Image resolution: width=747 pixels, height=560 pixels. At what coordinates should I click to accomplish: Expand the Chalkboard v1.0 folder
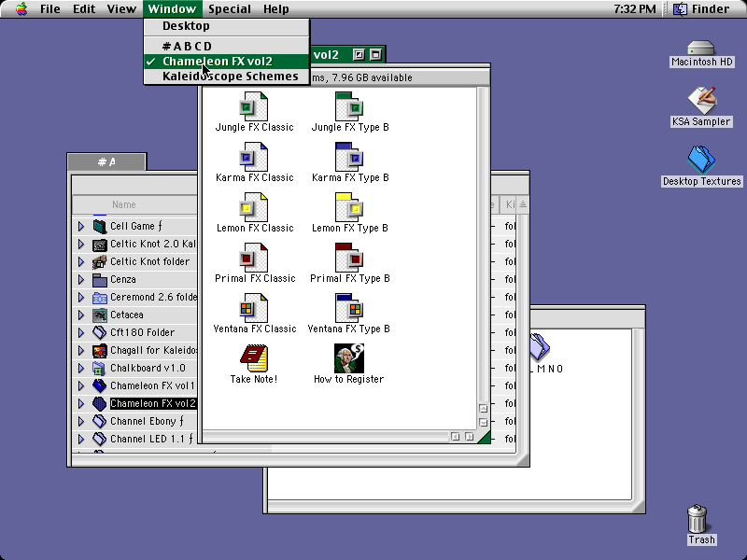click(81, 368)
